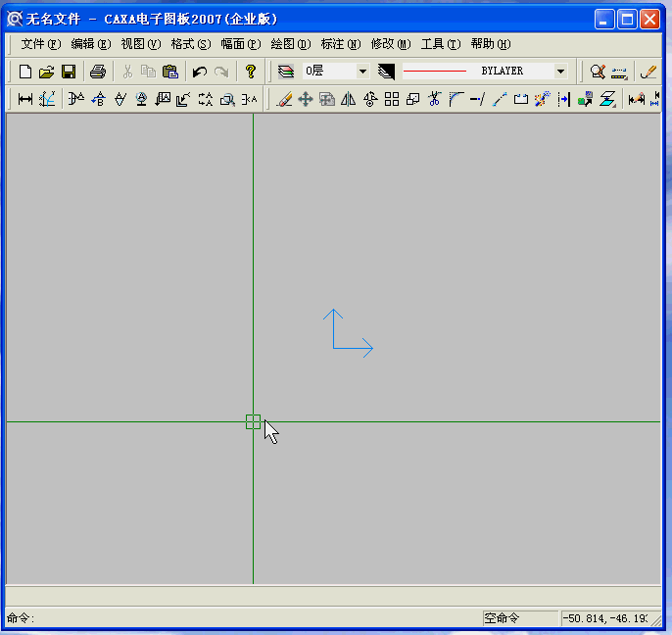Click the 空命令 status bar field
Viewport: 672px width, 635px height.
(517, 618)
